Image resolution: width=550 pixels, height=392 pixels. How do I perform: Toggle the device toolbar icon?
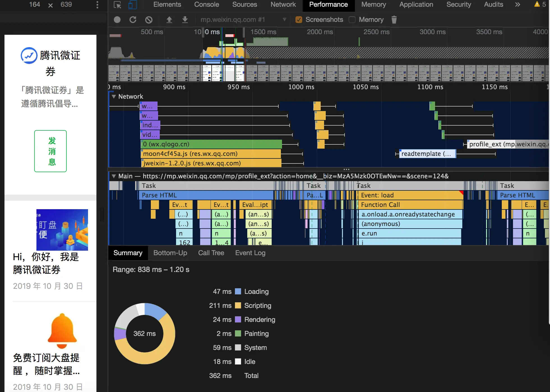[x=132, y=5]
